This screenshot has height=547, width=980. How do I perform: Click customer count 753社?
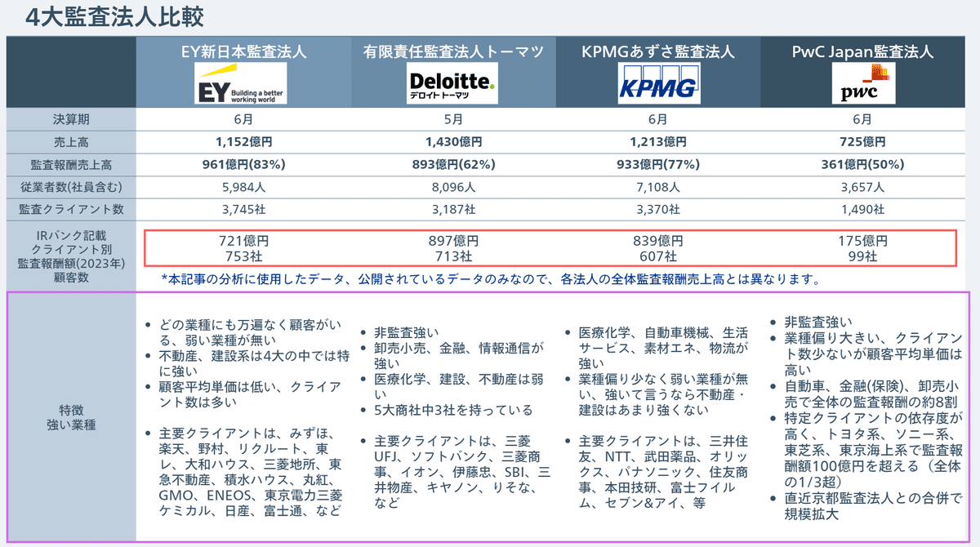pos(243,256)
